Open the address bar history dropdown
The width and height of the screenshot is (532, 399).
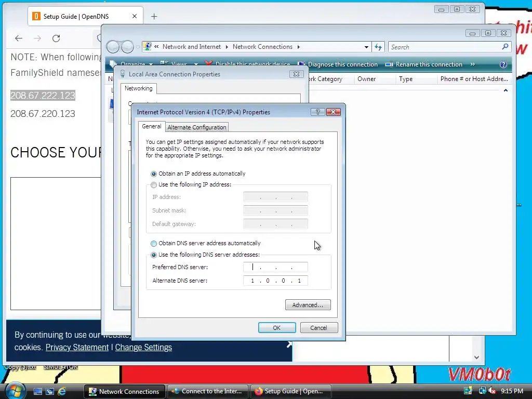pos(366,47)
